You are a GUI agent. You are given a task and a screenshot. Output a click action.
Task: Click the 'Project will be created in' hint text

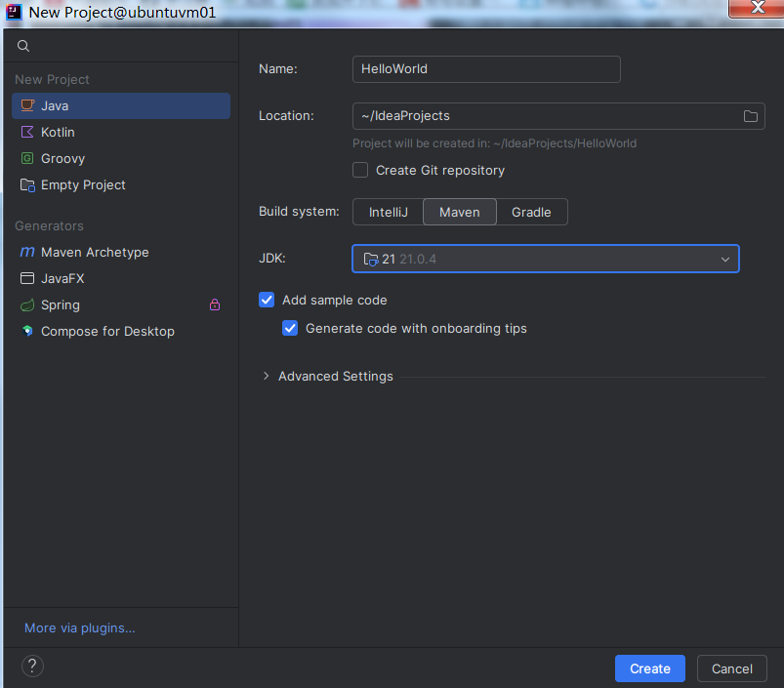point(494,143)
